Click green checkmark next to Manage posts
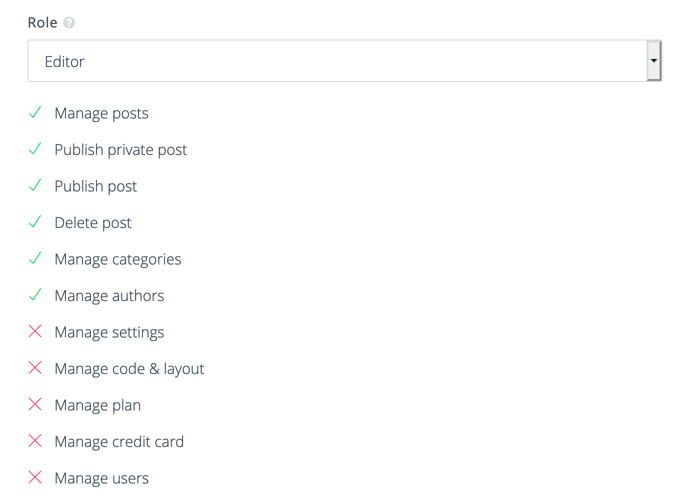 35,112
